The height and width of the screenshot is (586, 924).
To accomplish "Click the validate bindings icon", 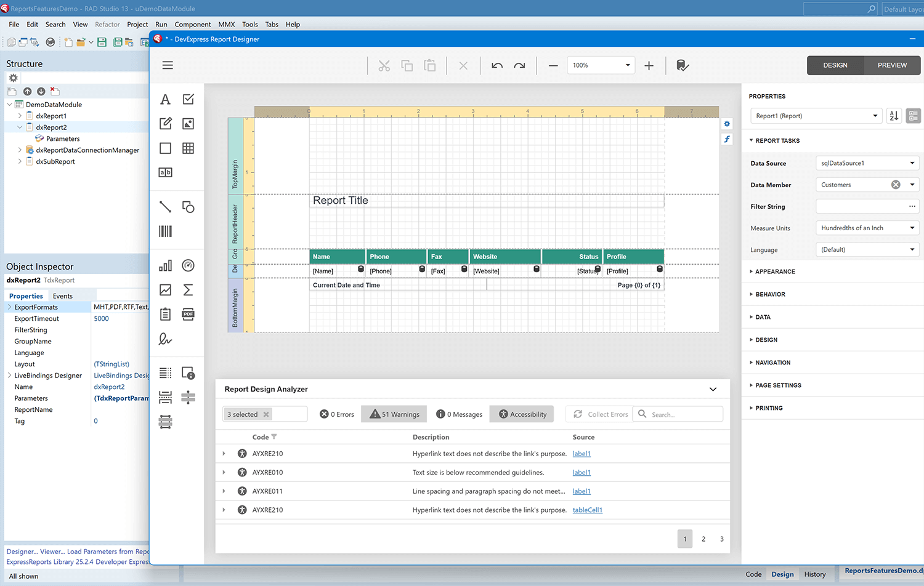I will (683, 65).
